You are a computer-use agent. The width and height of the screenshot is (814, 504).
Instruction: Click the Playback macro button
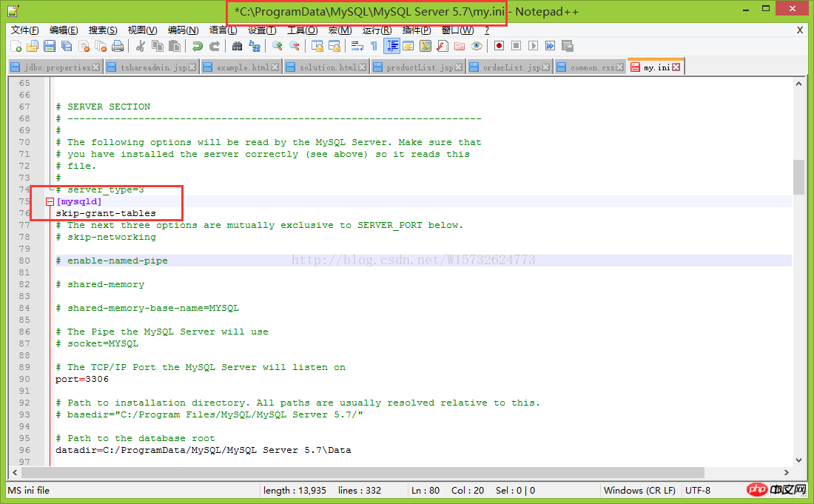[533, 46]
